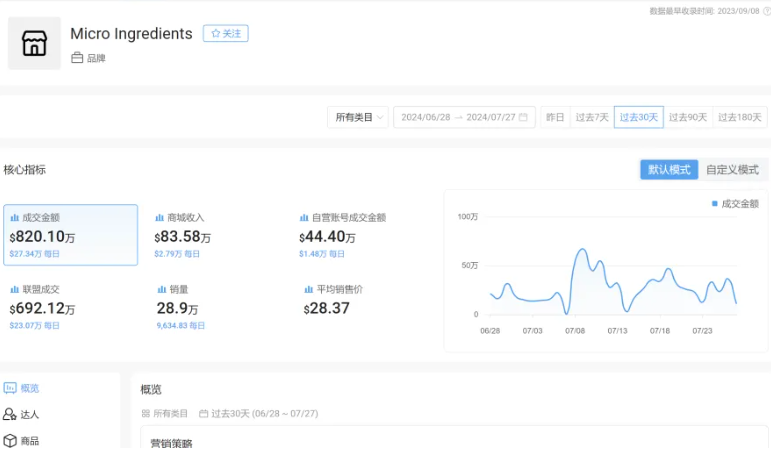Switch to 默认模式 display mode

[668, 170]
